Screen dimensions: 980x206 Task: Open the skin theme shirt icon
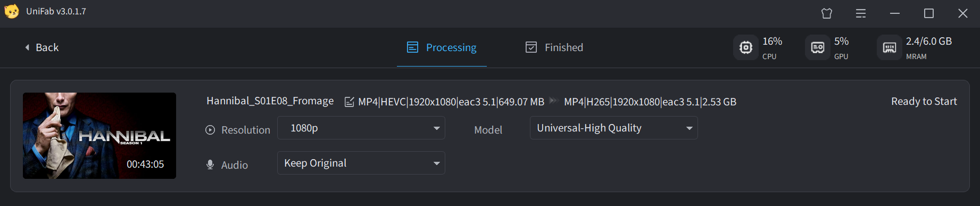coord(827,13)
